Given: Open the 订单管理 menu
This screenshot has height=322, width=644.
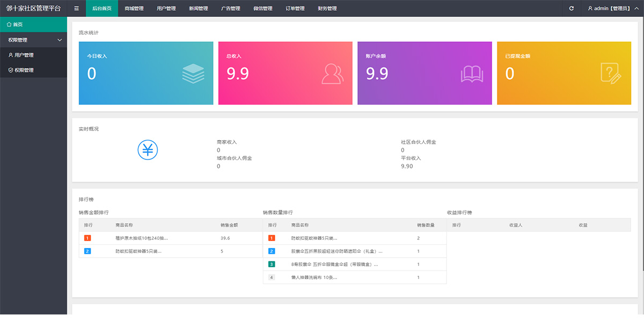Looking at the screenshot, I should click(x=295, y=8).
